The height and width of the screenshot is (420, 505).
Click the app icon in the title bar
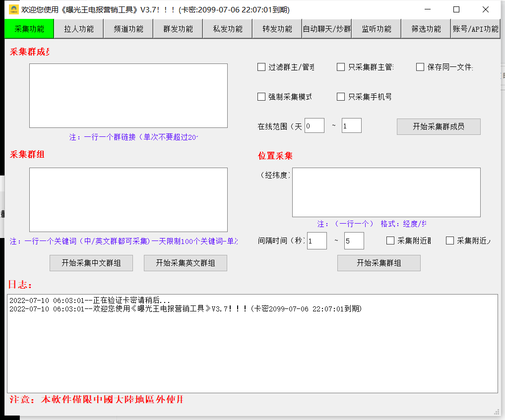14,9
